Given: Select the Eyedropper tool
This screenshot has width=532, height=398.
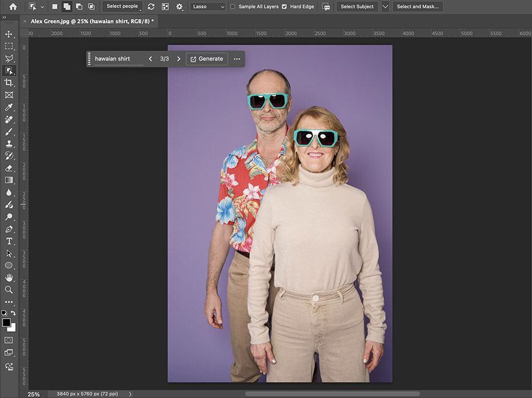Looking at the screenshot, I should (x=9, y=107).
